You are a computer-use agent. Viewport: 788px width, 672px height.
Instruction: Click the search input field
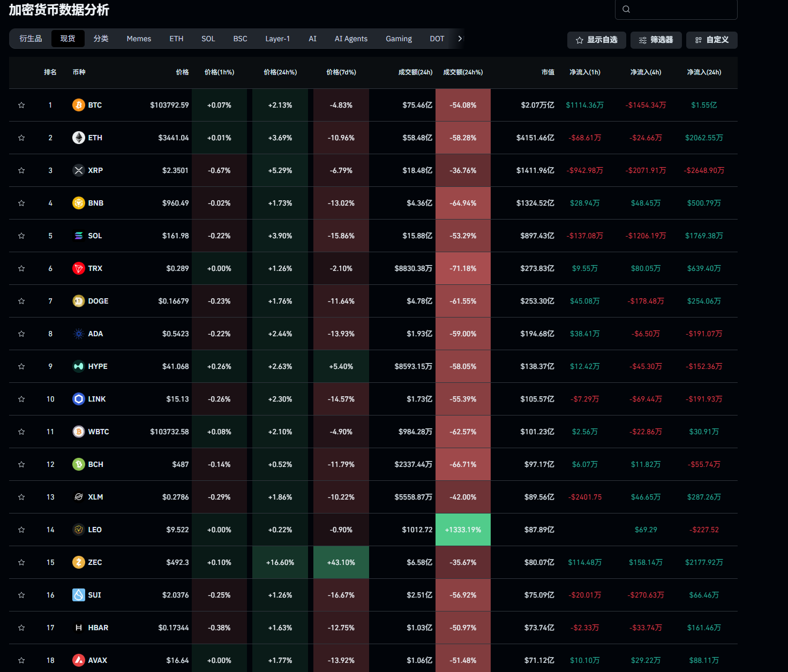click(681, 9)
